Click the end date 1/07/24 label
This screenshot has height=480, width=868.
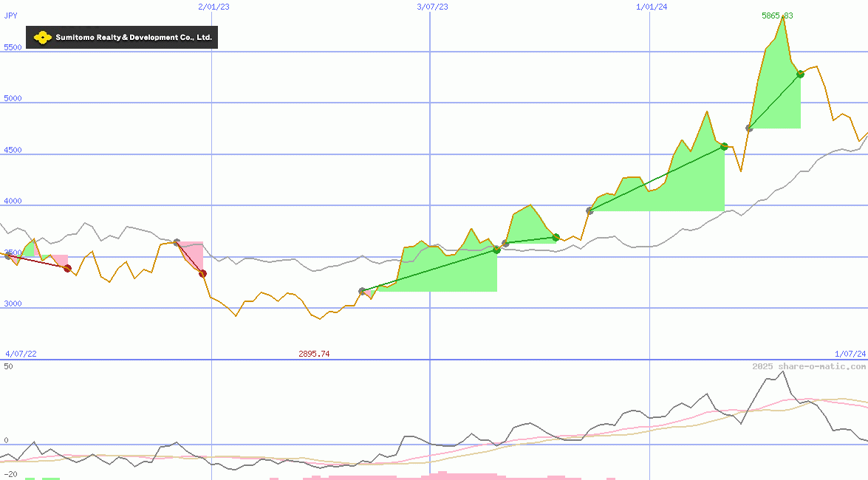pos(850,354)
